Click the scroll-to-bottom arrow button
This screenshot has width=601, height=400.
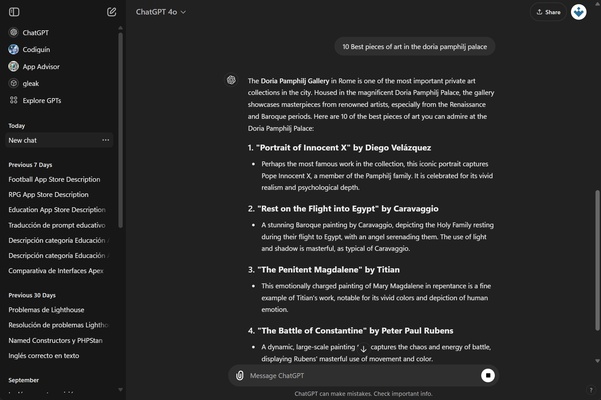(x=363, y=349)
